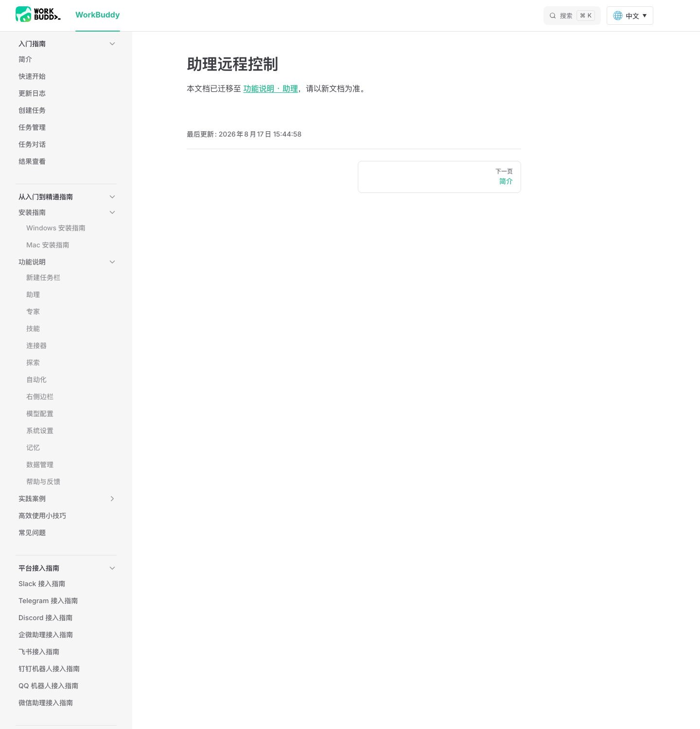Image resolution: width=700 pixels, height=729 pixels.
Task: Open Mac 安装指南 page
Action: pos(48,245)
